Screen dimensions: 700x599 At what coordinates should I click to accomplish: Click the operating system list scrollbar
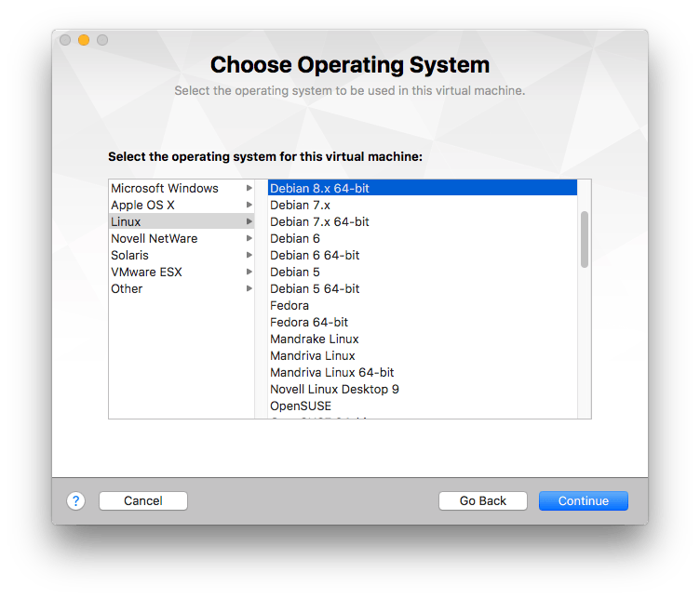585,239
